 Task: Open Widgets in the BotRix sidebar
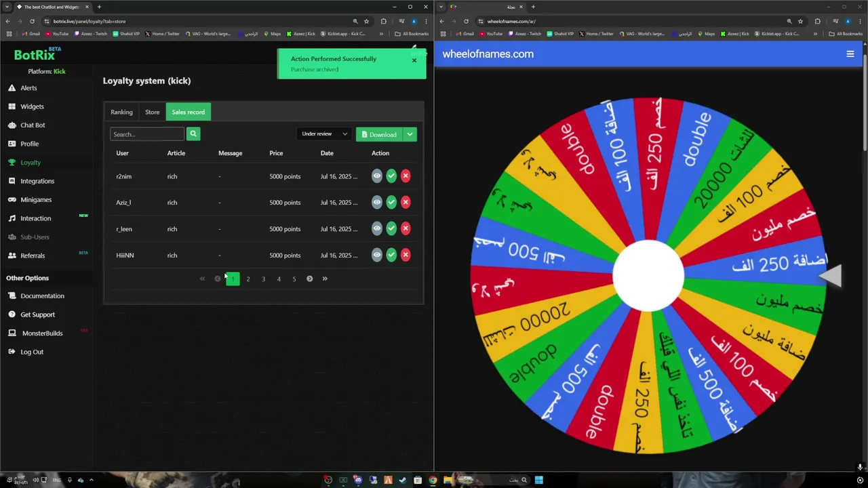click(x=32, y=106)
